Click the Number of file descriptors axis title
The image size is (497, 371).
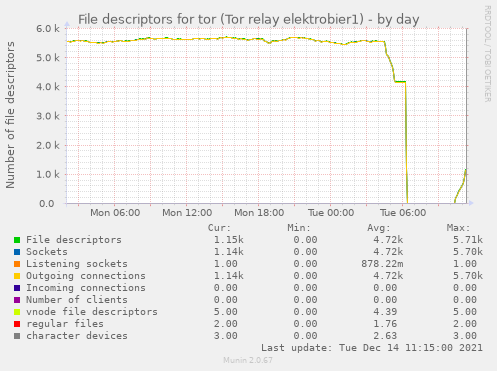[10, 115]
